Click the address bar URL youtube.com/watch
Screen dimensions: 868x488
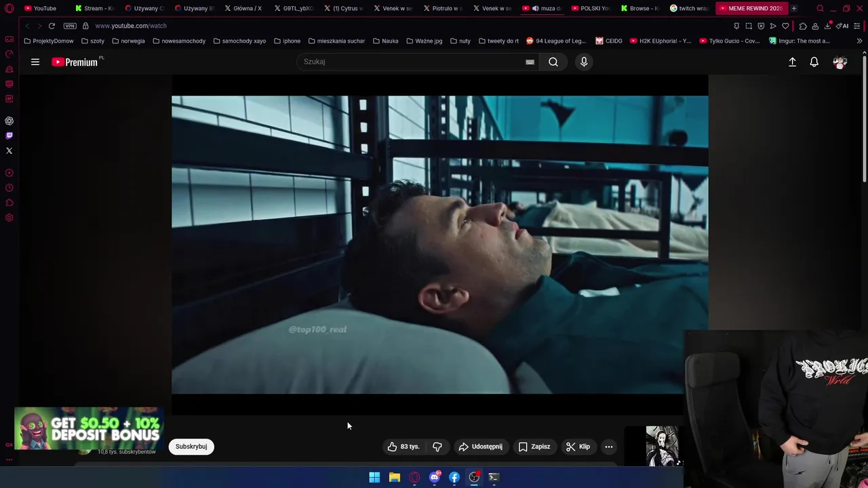click(x=131, y=26)
